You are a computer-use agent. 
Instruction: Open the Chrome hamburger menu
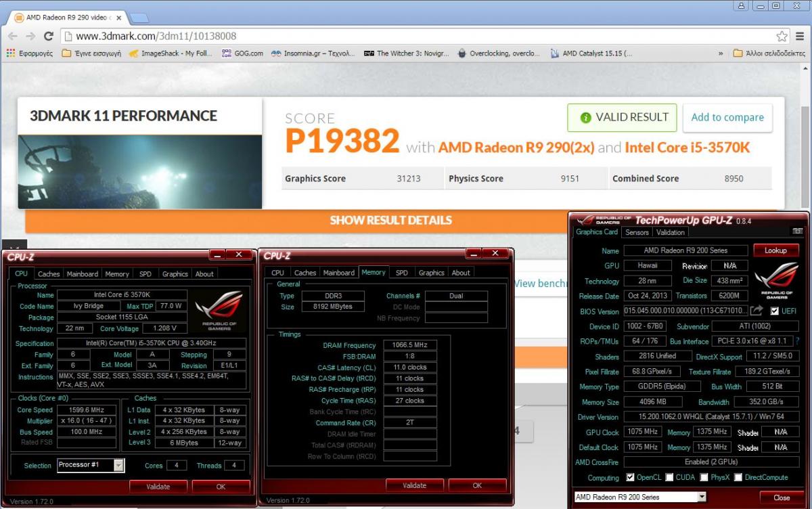800,36
